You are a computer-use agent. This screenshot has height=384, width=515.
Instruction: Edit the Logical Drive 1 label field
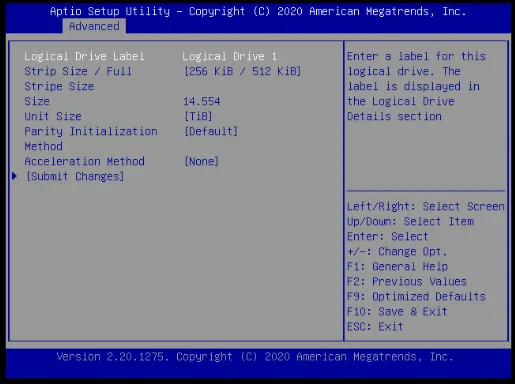(229, 56)
